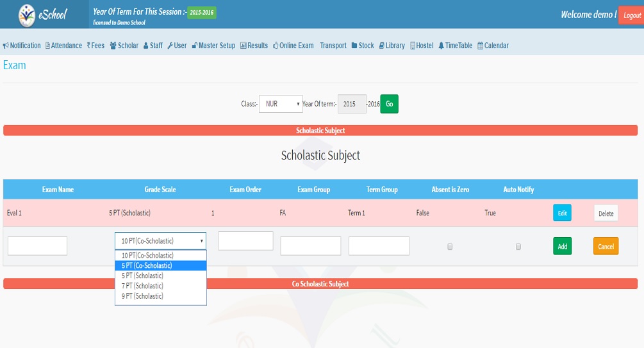This screenshot has width=644, height=348.
Task: Select 5 PT (Co-Scholastic) grade scale option
Action: (160, 265)
